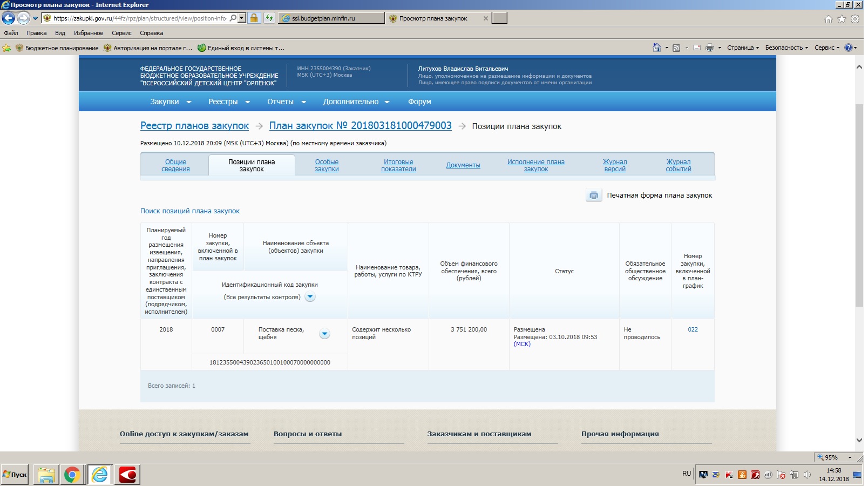The width and height of the screenshot is (868, 486).
Task: Open the Закупки navigation dropdown
Action: click(171, 102)
